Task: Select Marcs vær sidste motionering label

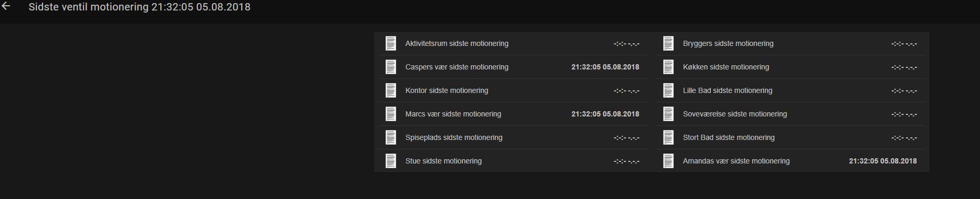Action: pos(453,114)
